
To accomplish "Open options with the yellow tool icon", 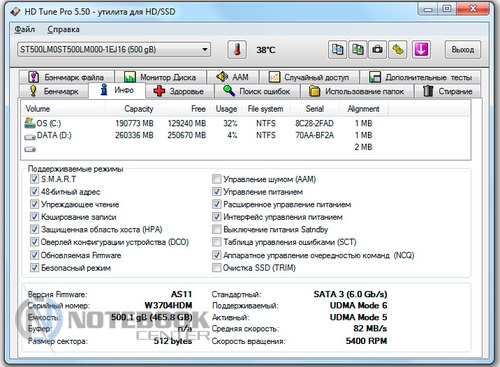I will tap(398, 50).
